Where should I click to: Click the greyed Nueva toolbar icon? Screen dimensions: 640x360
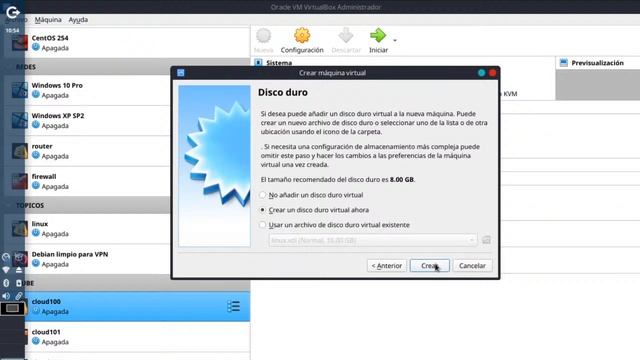coord(264,36)
